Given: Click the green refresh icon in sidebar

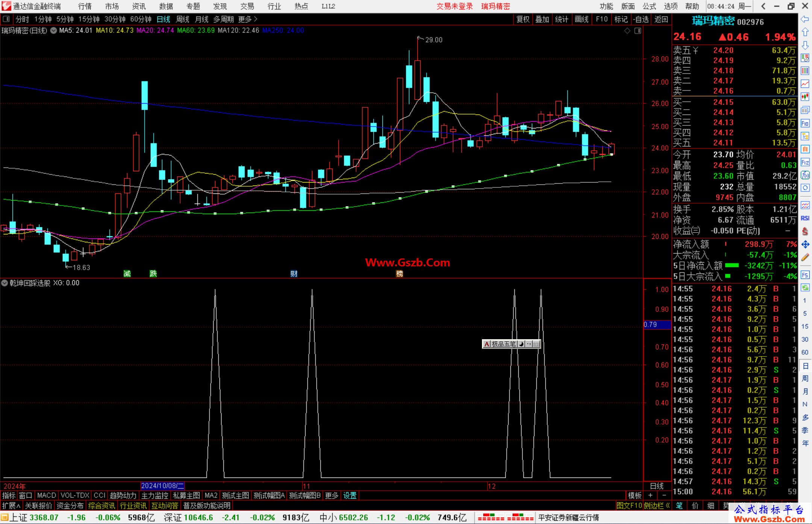Looking at the screenshot, I should (x=805, y=288).
